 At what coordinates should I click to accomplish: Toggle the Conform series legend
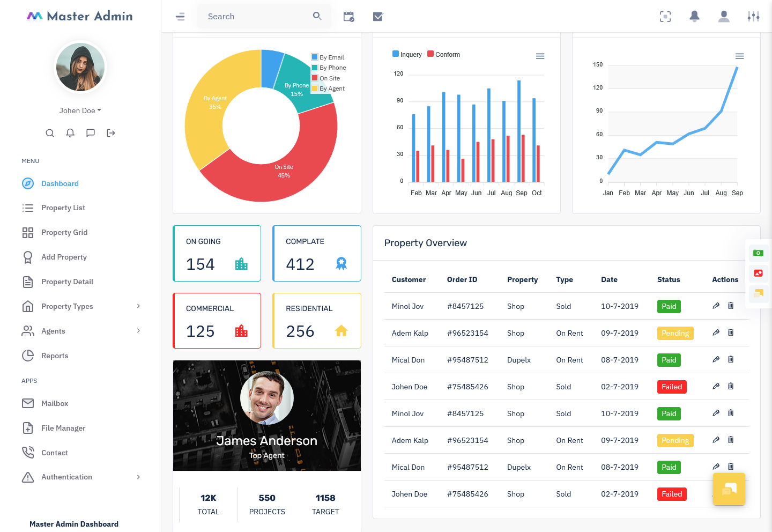(x=443, y=54)
